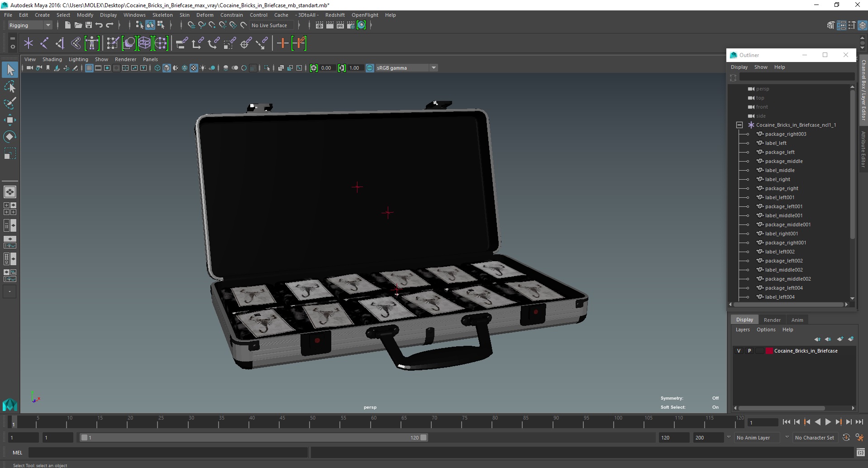868x468 pixels.
Task: Click the Save Scene icon
Action: tap(89, 25)
